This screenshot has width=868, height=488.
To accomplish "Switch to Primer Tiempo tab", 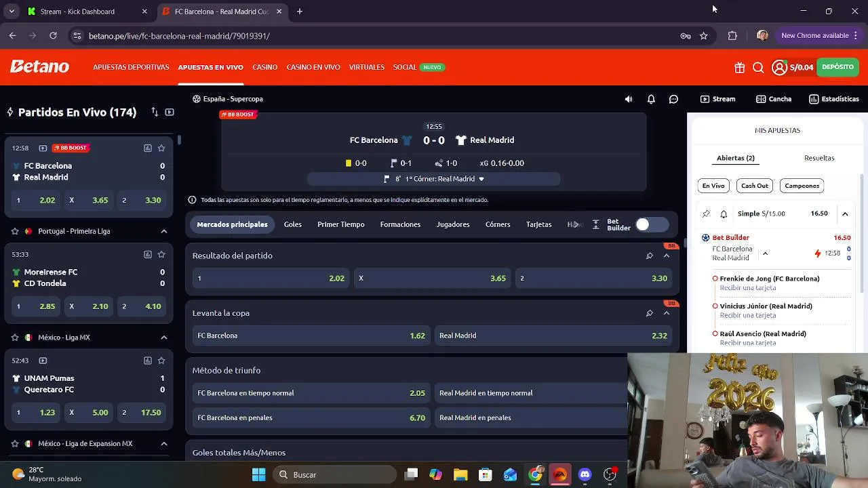I will pos(341,224).
